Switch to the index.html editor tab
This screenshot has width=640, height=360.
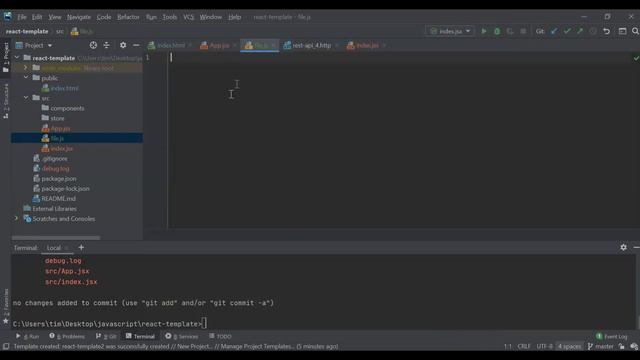pyautogui.click(x=170, y=45)
